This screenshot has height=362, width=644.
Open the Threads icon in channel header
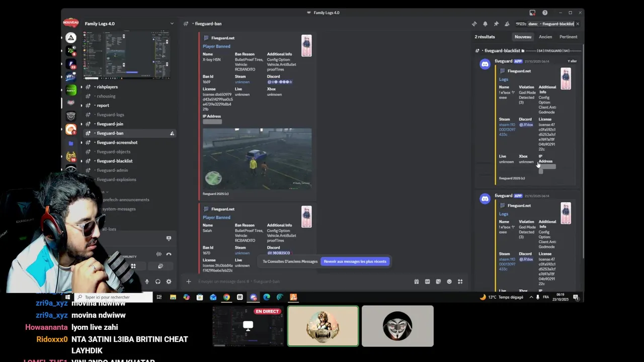coord(474,24)
